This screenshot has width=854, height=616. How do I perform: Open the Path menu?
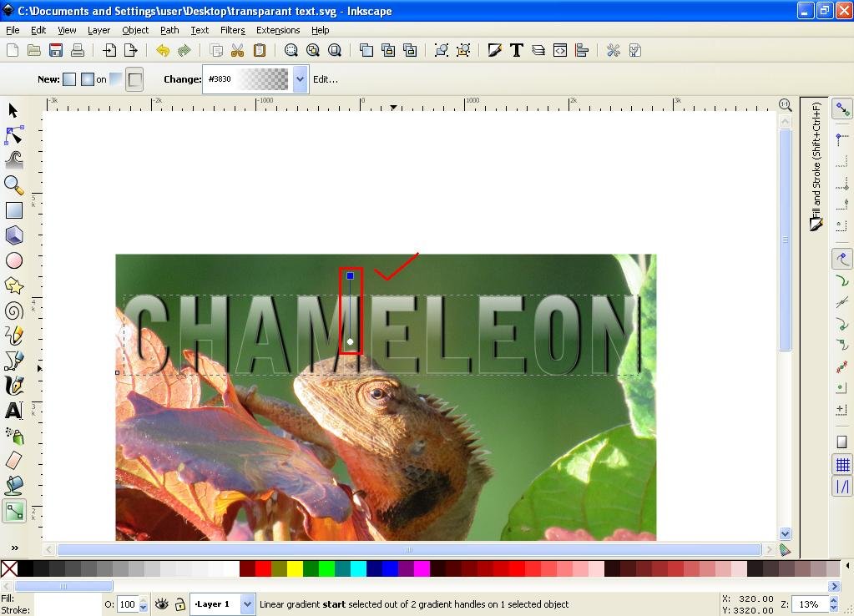coord(169,30)
